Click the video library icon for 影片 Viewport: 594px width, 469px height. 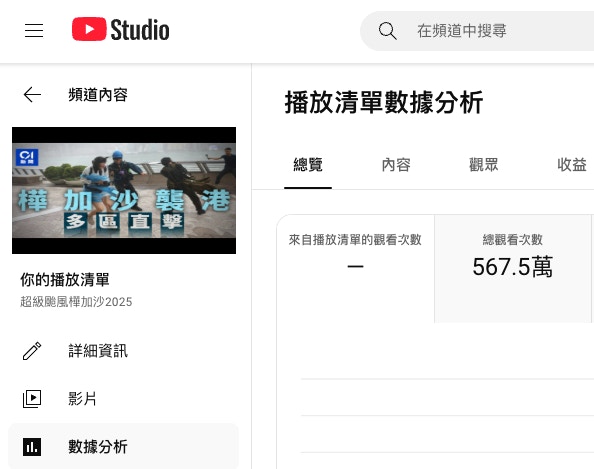[32, 399]
